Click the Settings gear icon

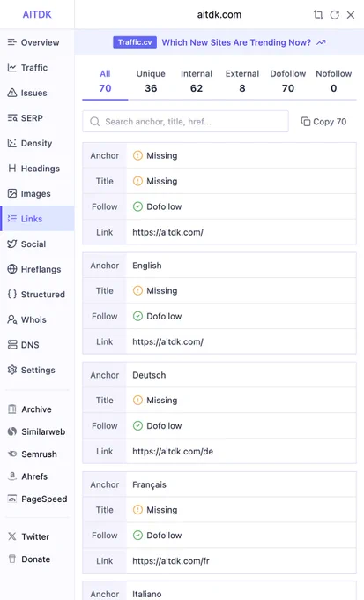click(12, 370)
